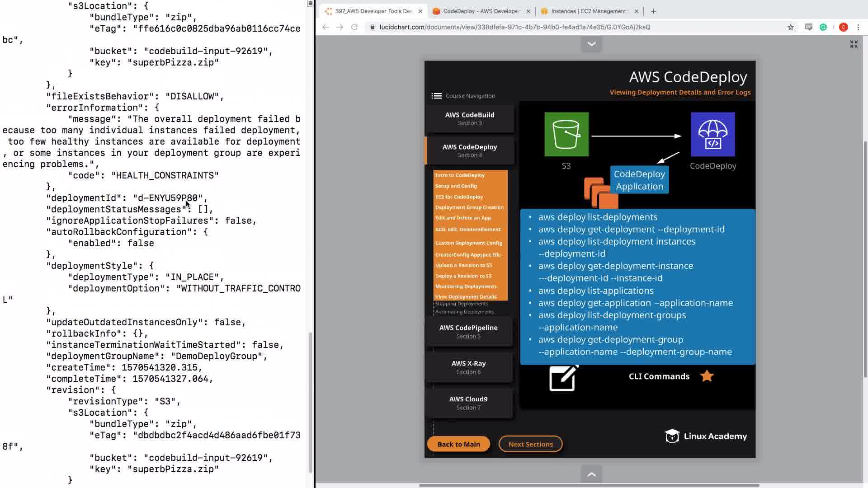Screen dimensions: 868x488
Task: Reload the Lucidchart page
Action: pyautogui.click(x=354, y=27)
